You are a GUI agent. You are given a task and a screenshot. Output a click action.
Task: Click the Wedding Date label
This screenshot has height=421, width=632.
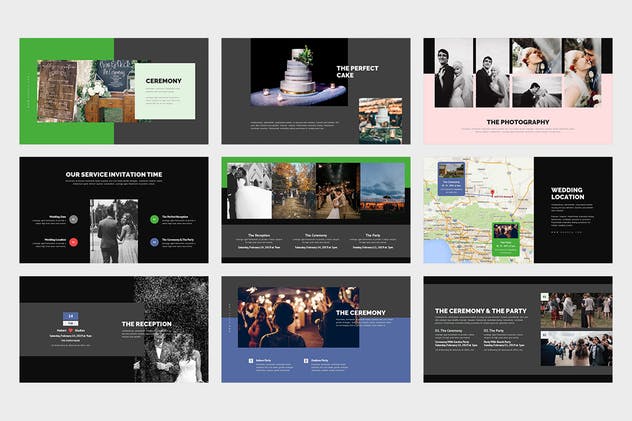pyautogui.click(x=58, y=217)
